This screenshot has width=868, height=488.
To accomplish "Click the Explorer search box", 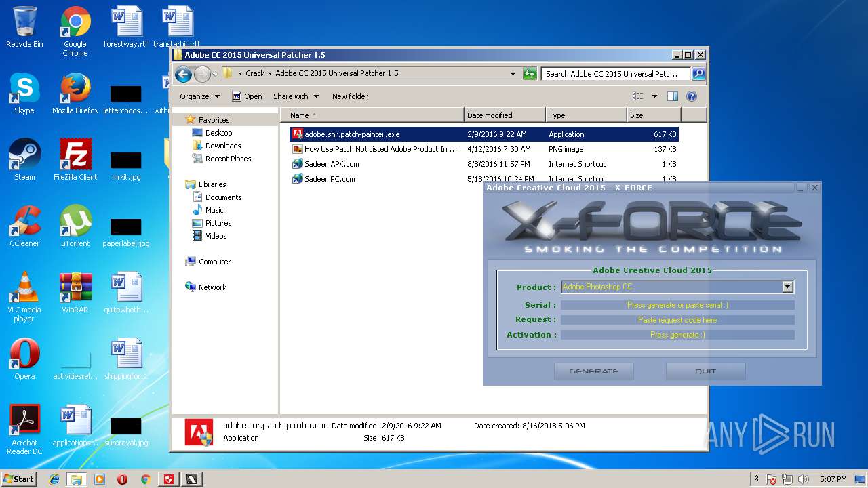I will coord(616,74).
